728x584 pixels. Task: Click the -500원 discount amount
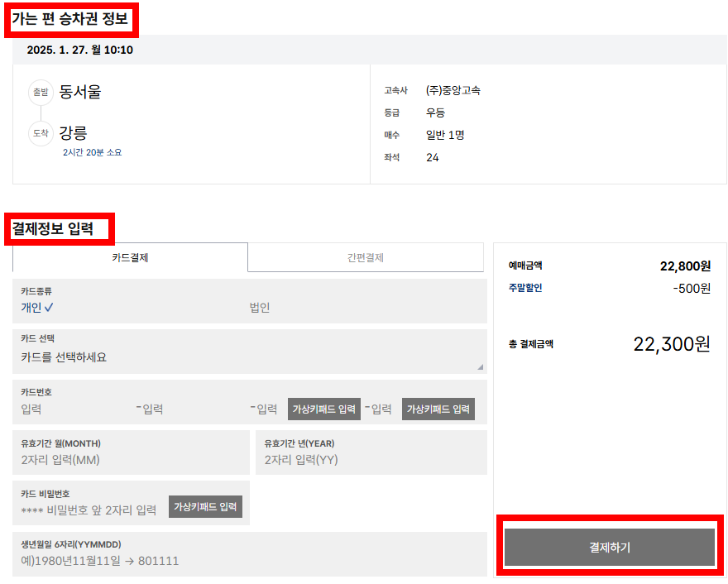[x=692, y=289]
